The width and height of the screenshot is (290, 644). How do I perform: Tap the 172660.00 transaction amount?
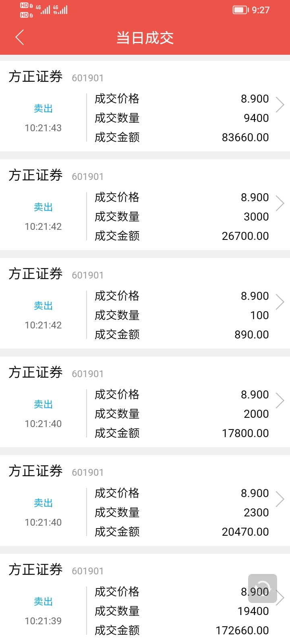(242, 630)
